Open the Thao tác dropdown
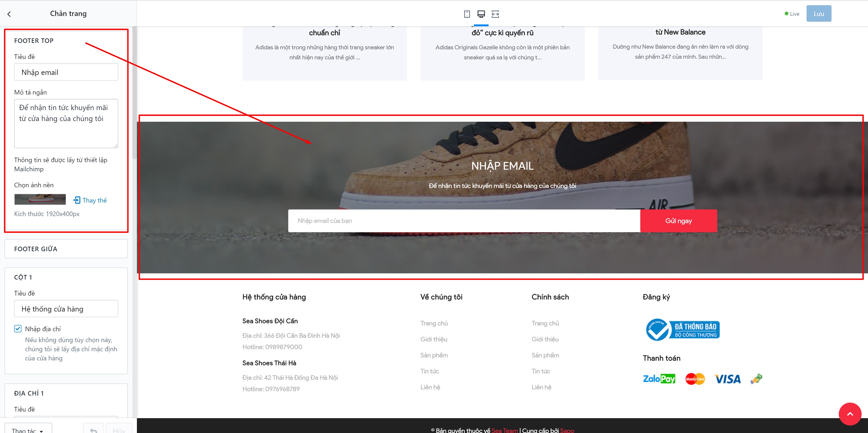 pos(28,429)
